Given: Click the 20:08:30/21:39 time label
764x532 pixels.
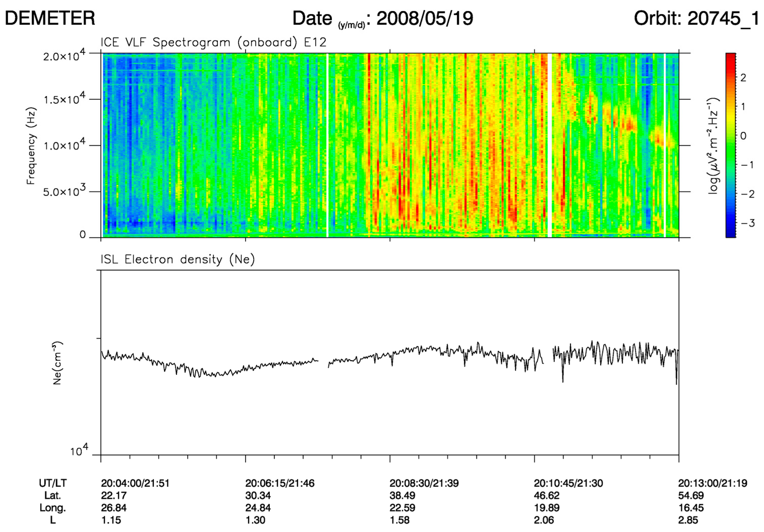Looking at the screenshot, I should click(424, 483).
